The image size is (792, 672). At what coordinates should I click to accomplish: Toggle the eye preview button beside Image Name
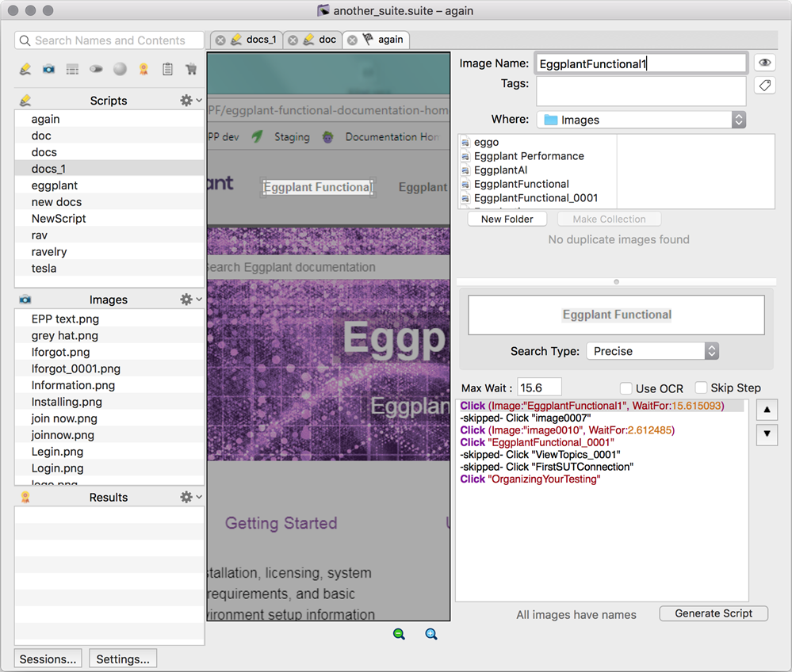click(765, 63)
